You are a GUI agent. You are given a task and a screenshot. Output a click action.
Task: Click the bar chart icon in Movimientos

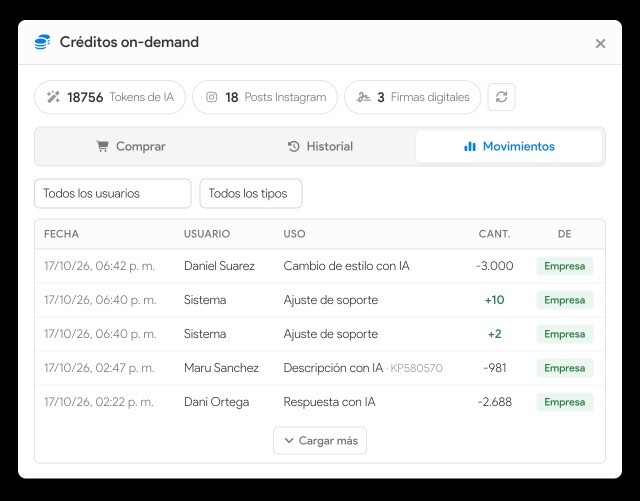click(x=470, y=146)
